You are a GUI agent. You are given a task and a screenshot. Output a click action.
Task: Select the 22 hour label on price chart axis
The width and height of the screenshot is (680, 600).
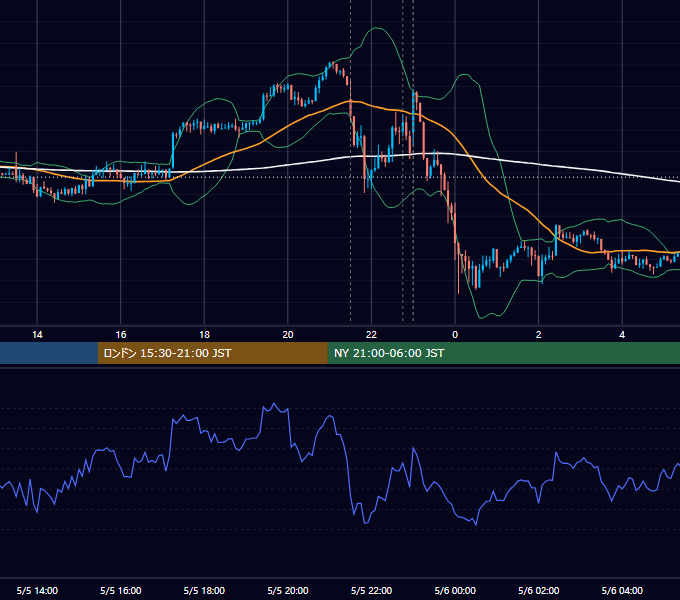(x=371, y=335)
